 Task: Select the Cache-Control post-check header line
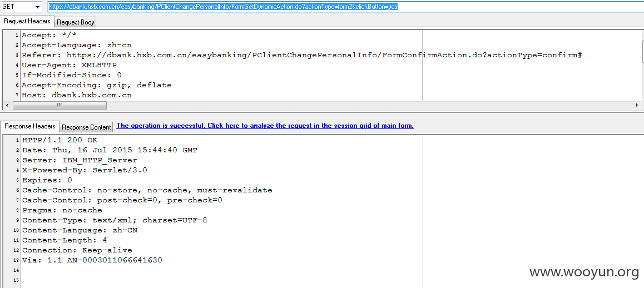[x=122, y=200]
